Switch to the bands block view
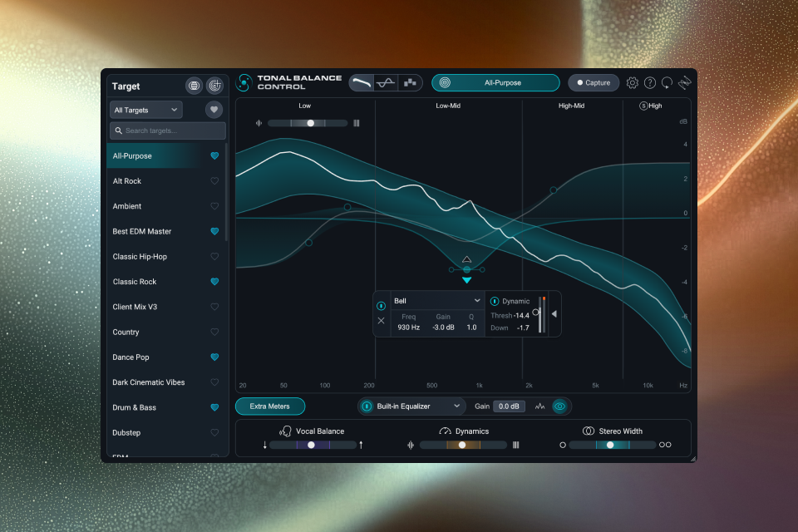The image size is (798, 532). [410, 82]
